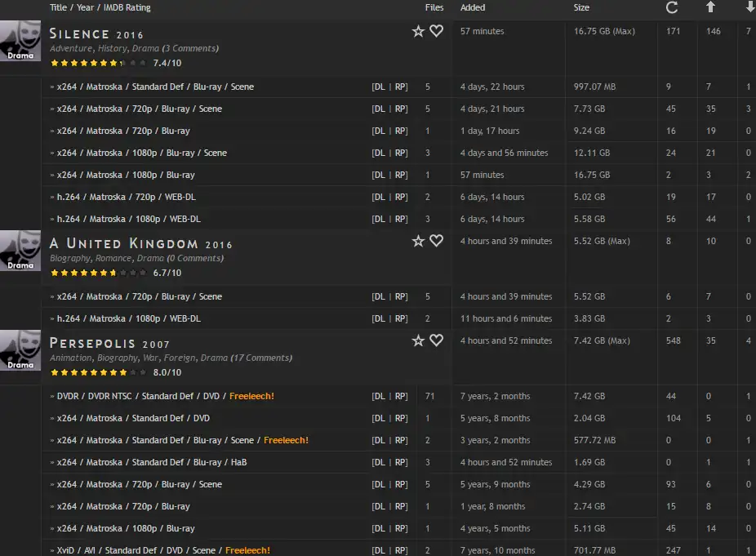Select the Silence h.264 1080p WEB-DL torrent
This screenshot has height=556, width=756.
point(128,219)
